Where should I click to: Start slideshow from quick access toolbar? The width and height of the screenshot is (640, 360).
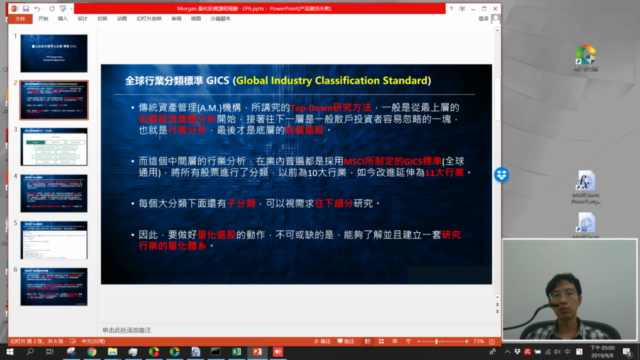(63, 8)
